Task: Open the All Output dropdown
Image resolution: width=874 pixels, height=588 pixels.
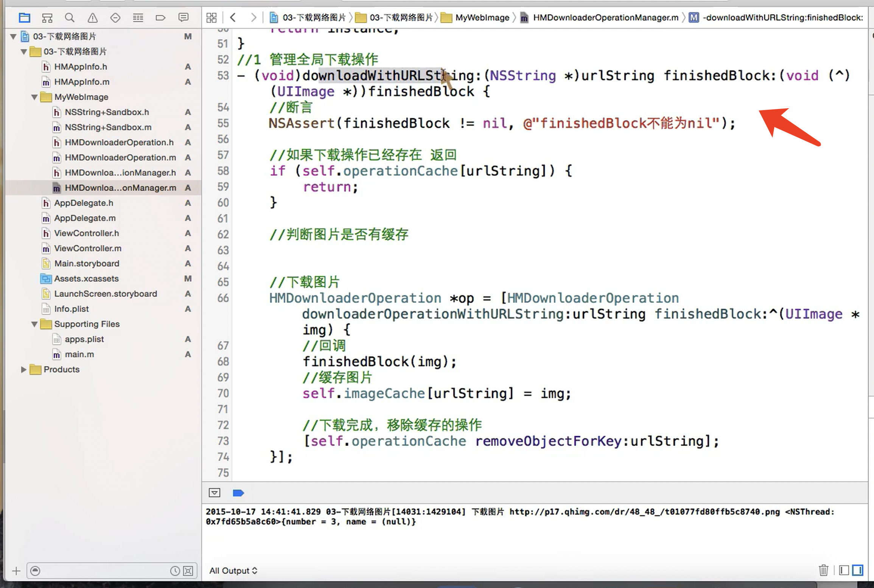Action: click(233, 571)
